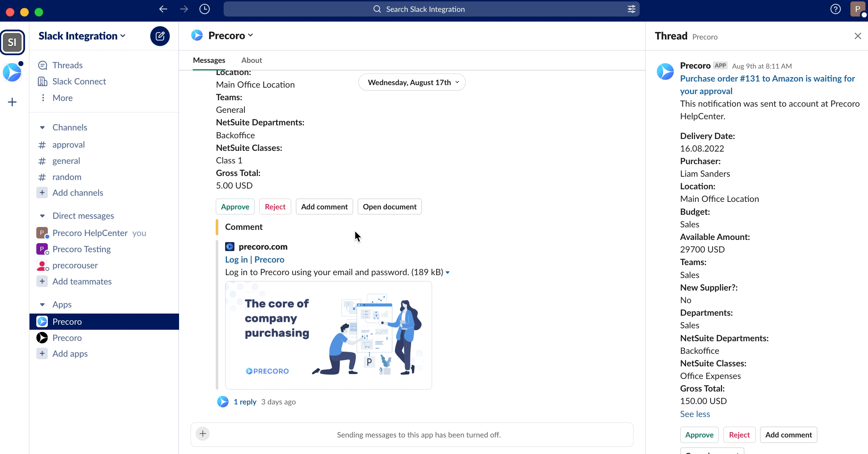The image size is (868, 454).
Task: Collapse the Direct messages section
Action: 42,216
